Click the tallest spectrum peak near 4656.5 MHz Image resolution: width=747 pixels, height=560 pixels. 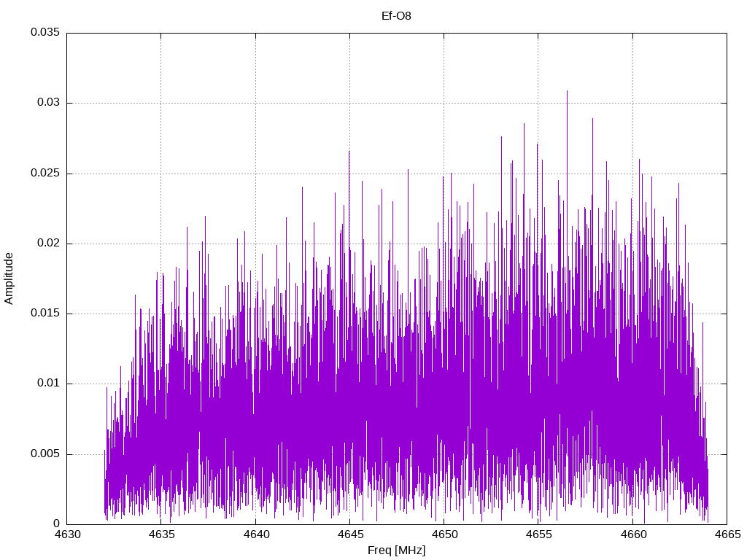pyautogui.click(x=567, y=92)
